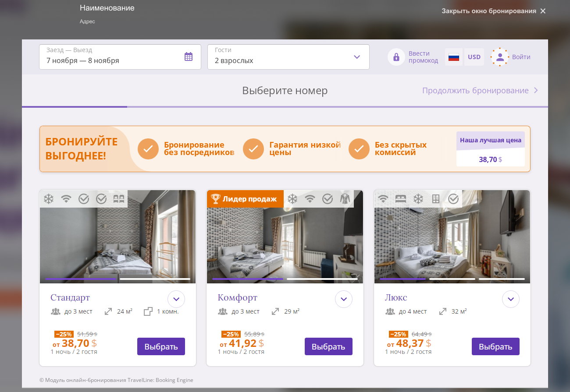
Task: Click Выбрать button for Люкс
Action: coord(495,346)
